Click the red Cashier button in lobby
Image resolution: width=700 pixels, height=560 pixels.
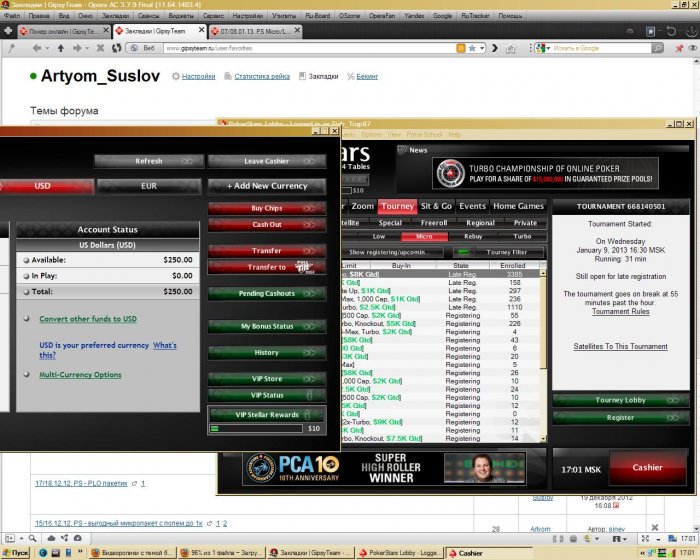[x=647, y=468]
